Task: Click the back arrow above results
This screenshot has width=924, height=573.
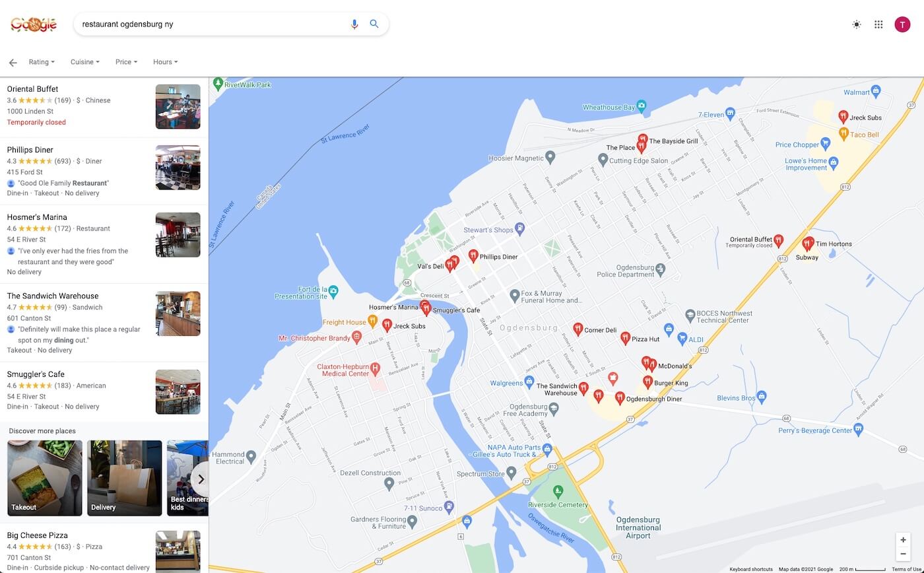Action: tap(13, 63)
